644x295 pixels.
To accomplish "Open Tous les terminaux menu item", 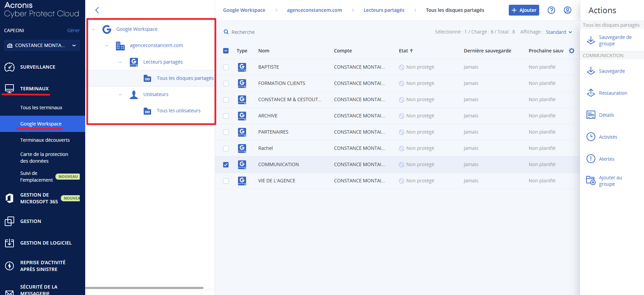I will tap(41, 108).
